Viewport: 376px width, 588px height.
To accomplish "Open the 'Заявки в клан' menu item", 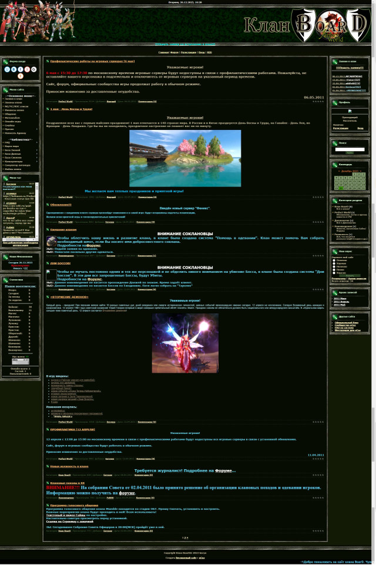I will (14, 99).
